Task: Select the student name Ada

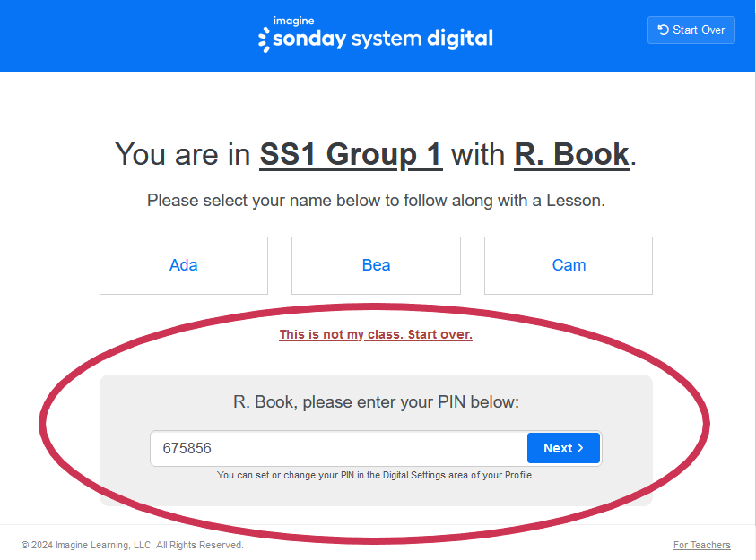Action: [184, 265]
